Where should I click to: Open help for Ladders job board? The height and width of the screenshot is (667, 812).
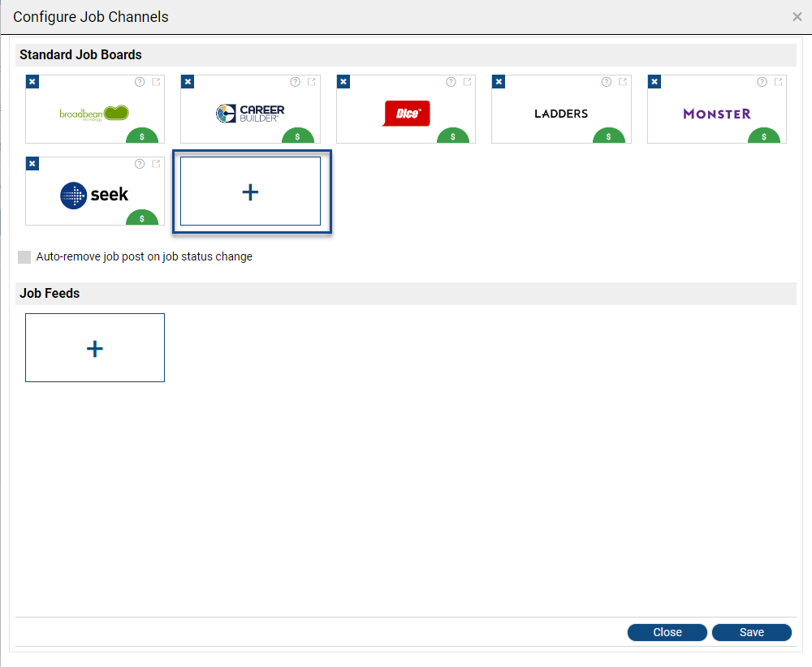click(x=607, y=82)
